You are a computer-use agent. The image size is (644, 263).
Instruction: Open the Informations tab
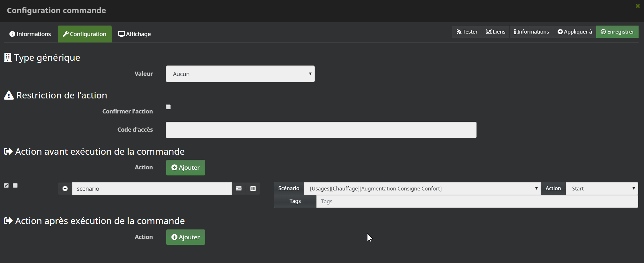[x=30, y=34]
